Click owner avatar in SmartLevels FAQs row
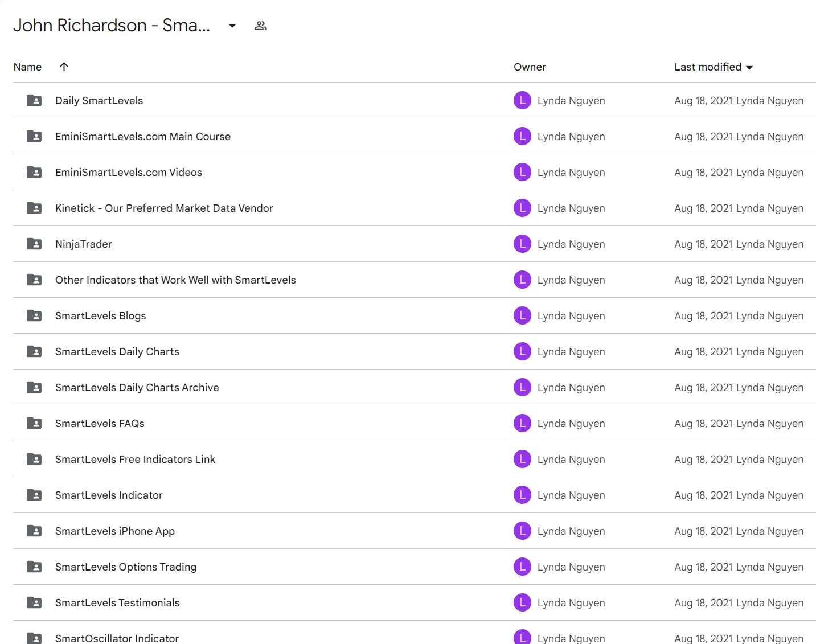This screenshot has width=816, height=644. (522, 423)
